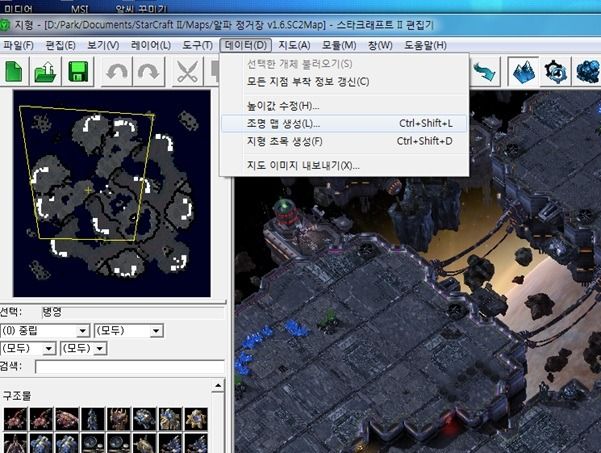Screen dimensions: 601x453
Task: Open the 모듈(M) menu
Action: pyautogui.click(x=339, y=45)
